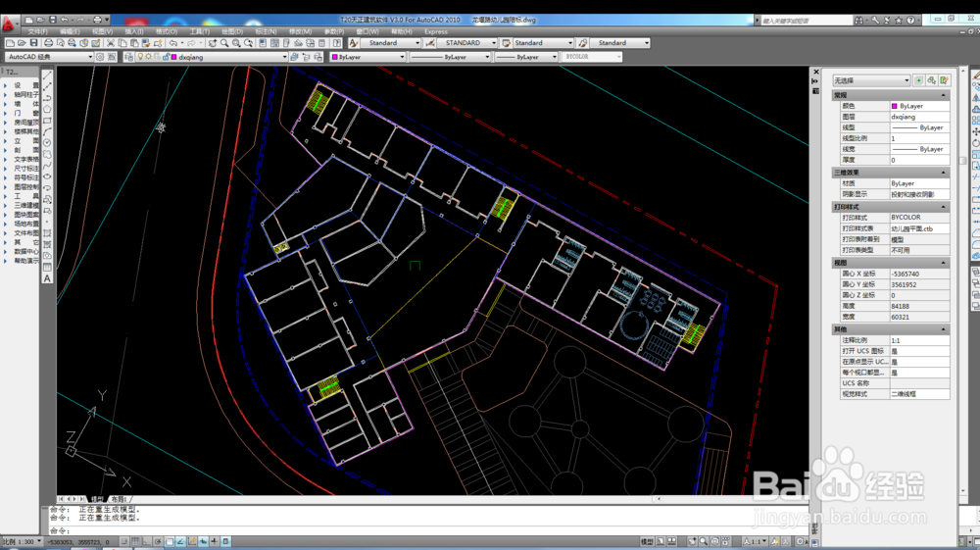This screenshot has height=550, width=980.
Task: Select the Polygon draw tool
Action: point(47,109)
